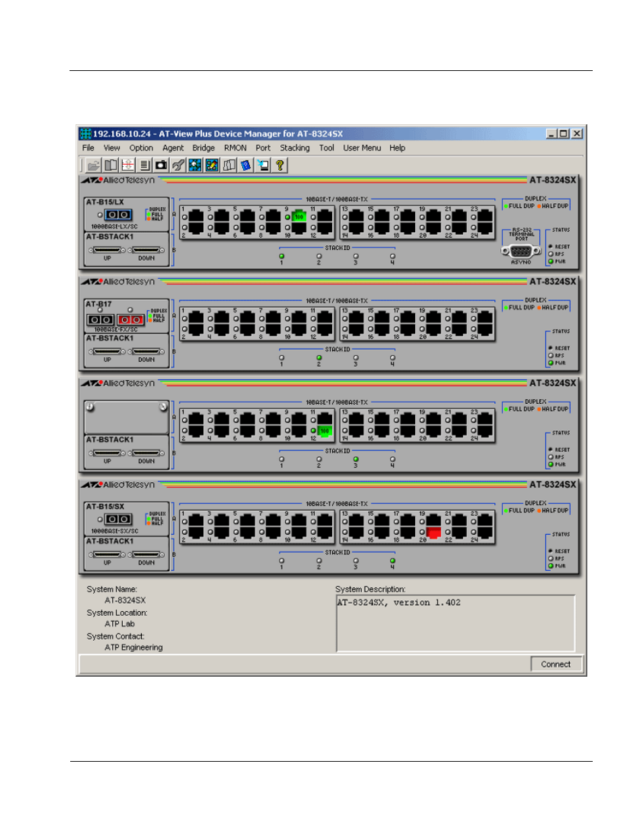Screen dimensions: 644x834
Task: Select port 1 on the top switch
Action: pyautogui.click(x=196, y=216)
